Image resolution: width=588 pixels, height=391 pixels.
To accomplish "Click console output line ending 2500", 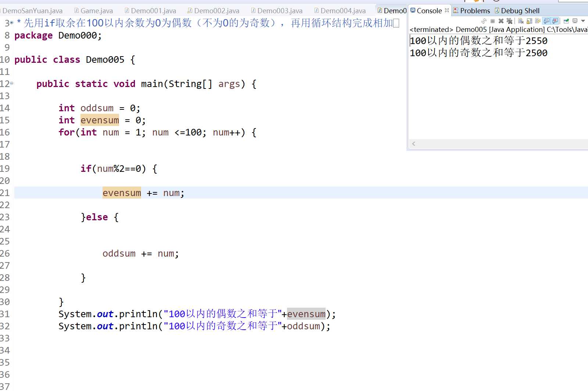I will pyautogui.click(x=478, y=53).
